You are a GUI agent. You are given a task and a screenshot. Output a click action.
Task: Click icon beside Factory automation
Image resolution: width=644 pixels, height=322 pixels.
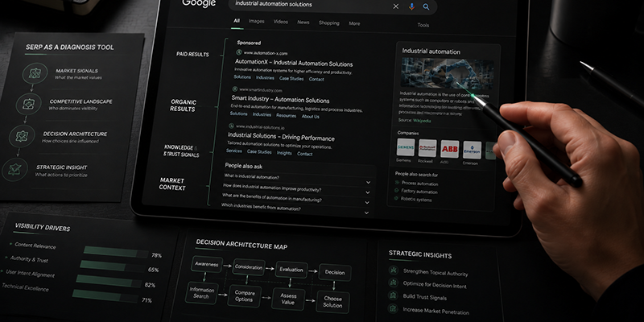pos(396,191)
